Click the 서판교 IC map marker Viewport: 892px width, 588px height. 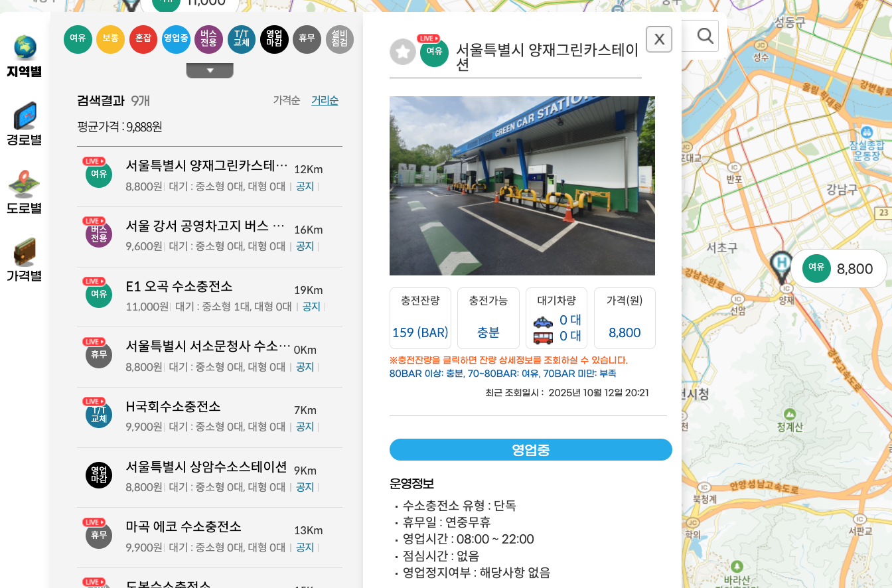coord(860,519)
